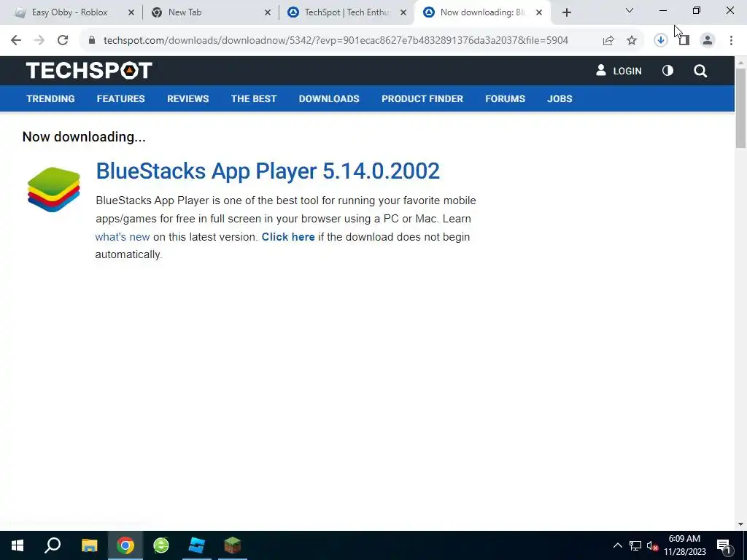The image size is (747, 560).
Task: Click the BlueStacks App Player 5.14.0.2002 title
Action: [268, 171]
